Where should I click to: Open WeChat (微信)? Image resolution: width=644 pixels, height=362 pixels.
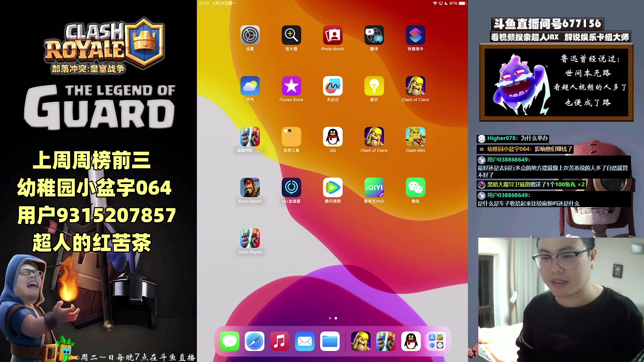click(415, 187)
